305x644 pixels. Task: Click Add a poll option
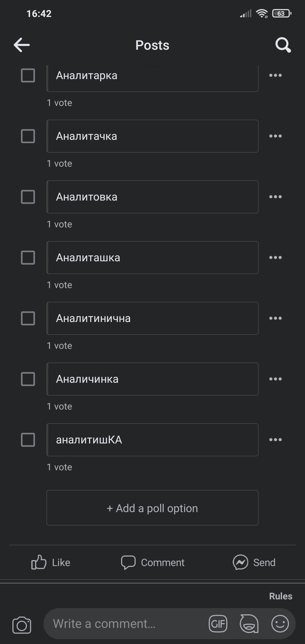[x=152, y=508]
